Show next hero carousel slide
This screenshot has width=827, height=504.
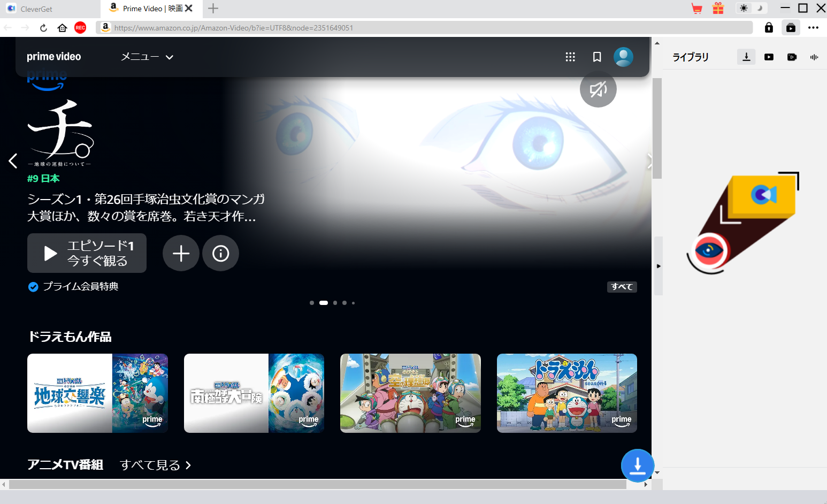[648, 161]
